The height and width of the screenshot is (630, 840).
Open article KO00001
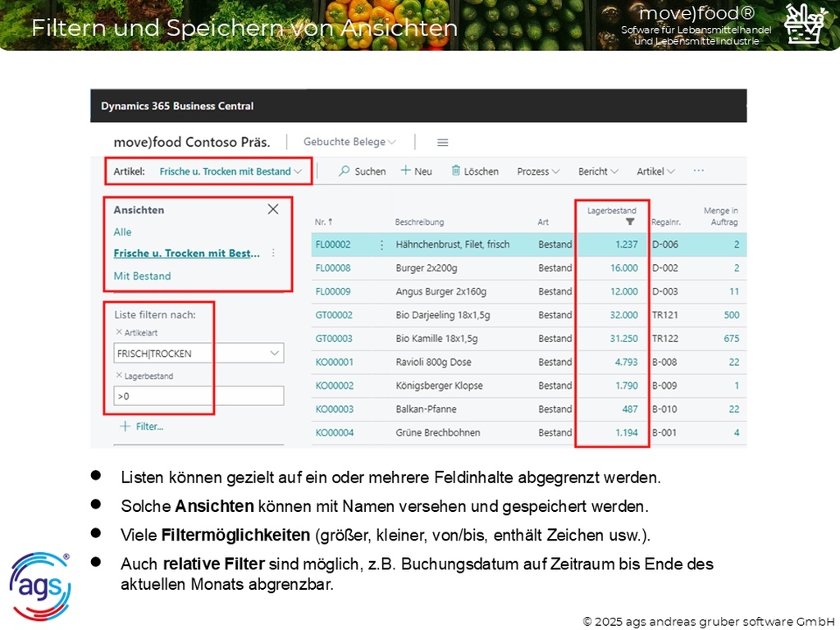pyautogui.click(x=335, y=362)
